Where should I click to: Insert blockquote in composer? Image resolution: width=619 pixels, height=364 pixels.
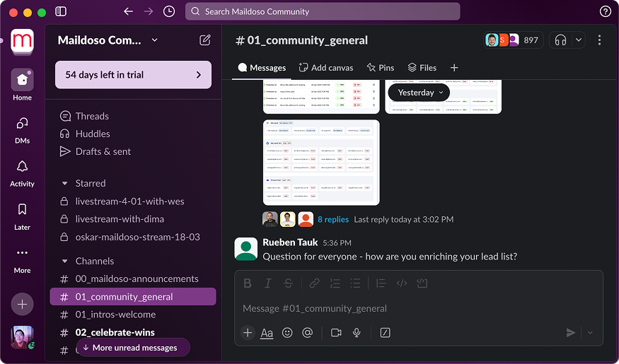click(381, 283)
